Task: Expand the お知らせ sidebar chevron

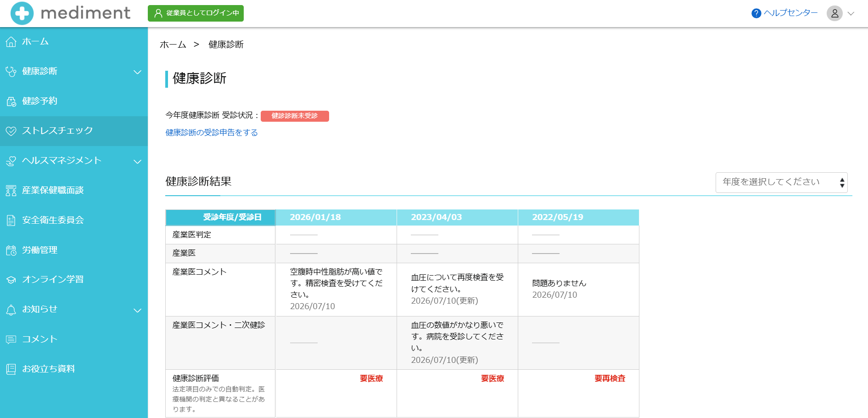Action: (x=137, y=311)
